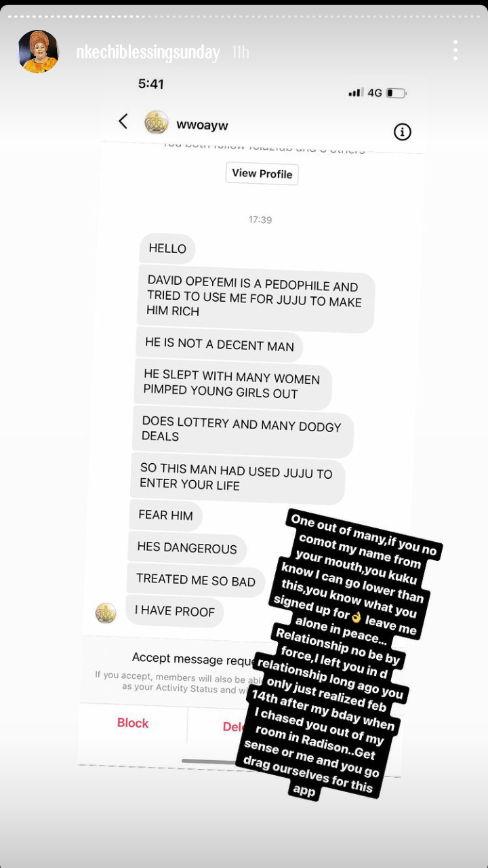The width and height of the screenshot is (488, 868).
Task: Tap the red Block button
Action: point(133,723)
